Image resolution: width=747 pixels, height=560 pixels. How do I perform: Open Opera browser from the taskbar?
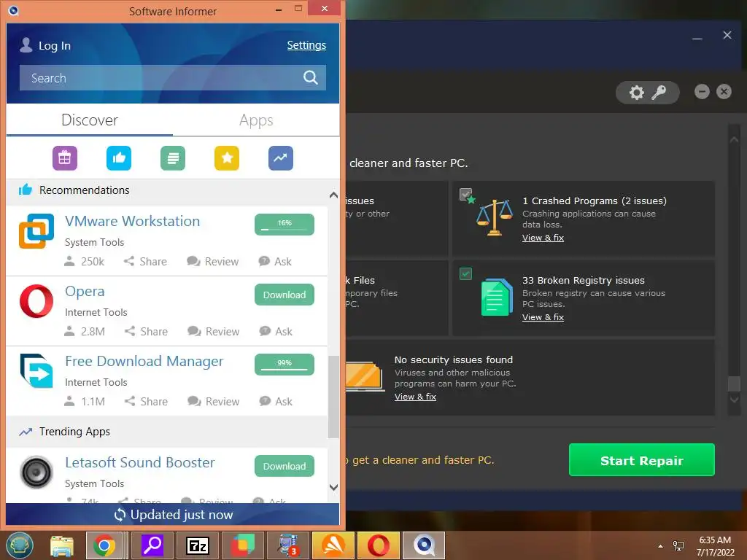pyautogui.click(x=378, y=545)
